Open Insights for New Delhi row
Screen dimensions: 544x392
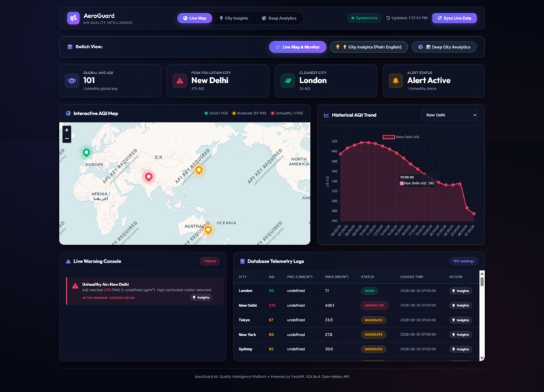461,306
